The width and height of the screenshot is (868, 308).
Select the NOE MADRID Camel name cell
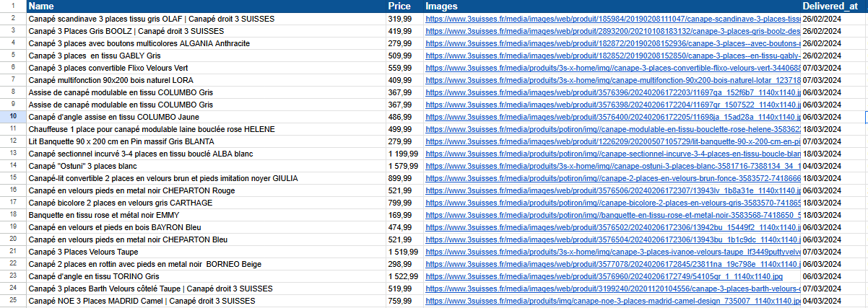(x=206, y=301)
